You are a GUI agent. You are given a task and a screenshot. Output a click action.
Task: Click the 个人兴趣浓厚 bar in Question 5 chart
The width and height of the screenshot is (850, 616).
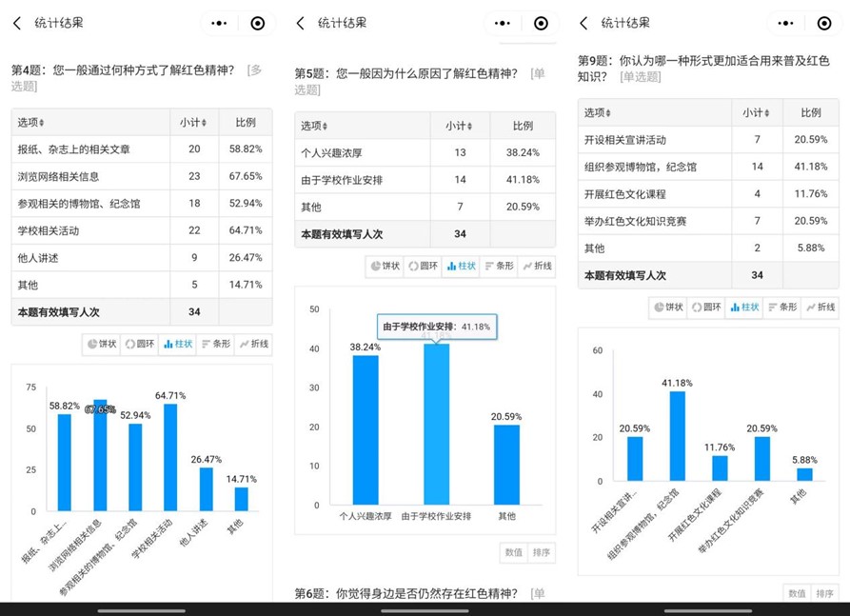(x=366, y=428)
